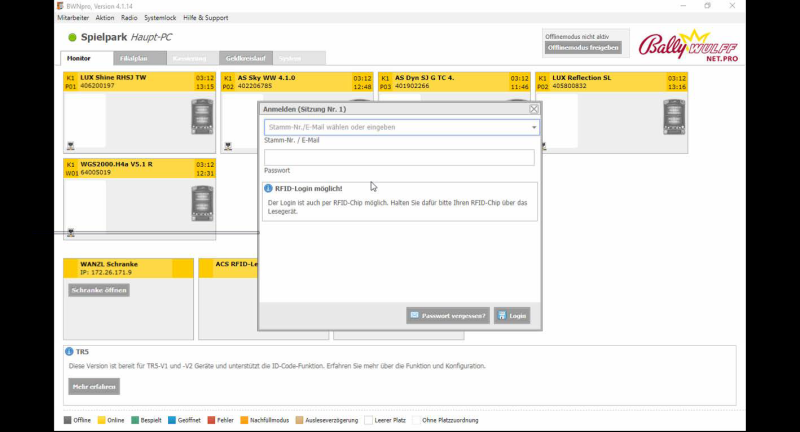
Task: Expand the Stamm-Nr./E-Mail dropdown arrow
Action: (x=534, y=128)
